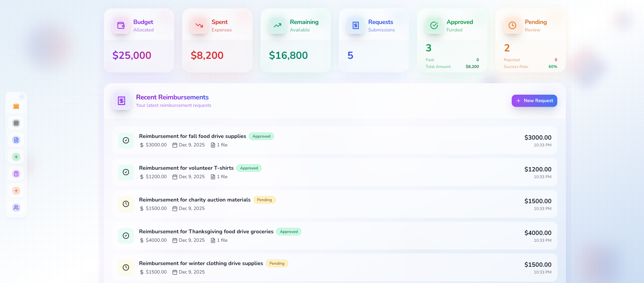Click the Budget wallet icon
Screen dimensions: 644x283
(121, 25)
